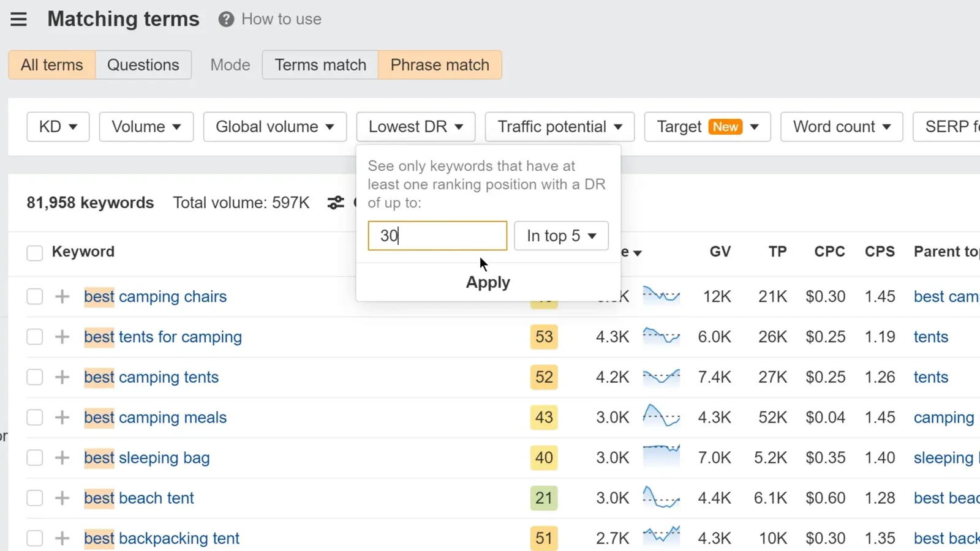Add best beach tent using plus icon
The width and height of the screenshot is (980, 551).
coord(62,498)
